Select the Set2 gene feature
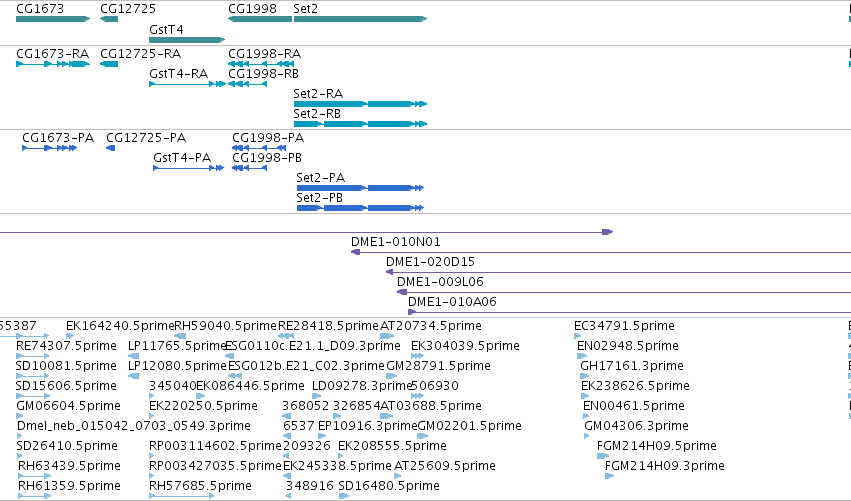Viewport: 851px width, 501px height. (360, 19)
